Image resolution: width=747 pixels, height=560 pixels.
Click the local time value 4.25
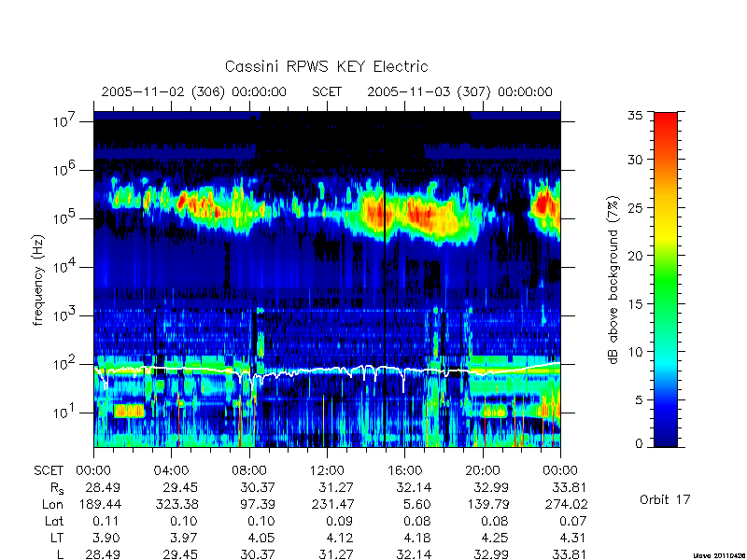point(495,539)
